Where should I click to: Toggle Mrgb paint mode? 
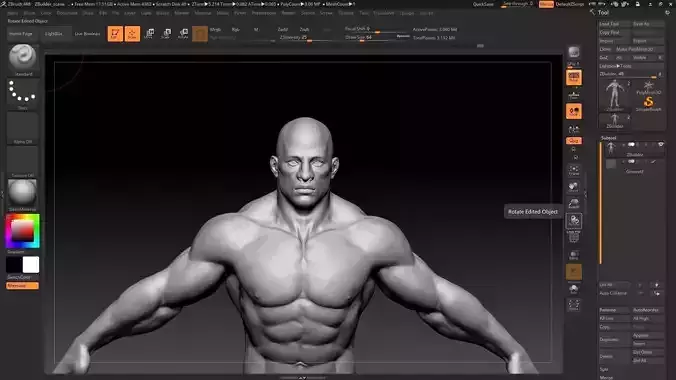(215, 29)
